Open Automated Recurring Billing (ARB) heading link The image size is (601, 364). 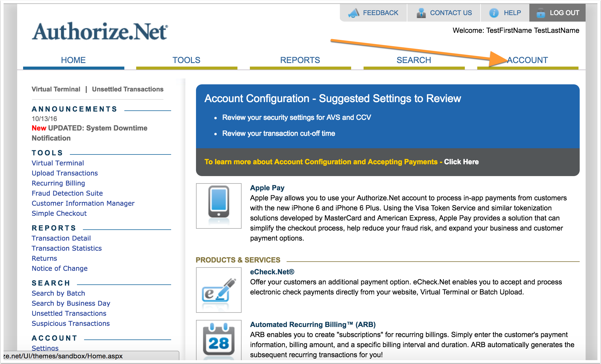313,325
